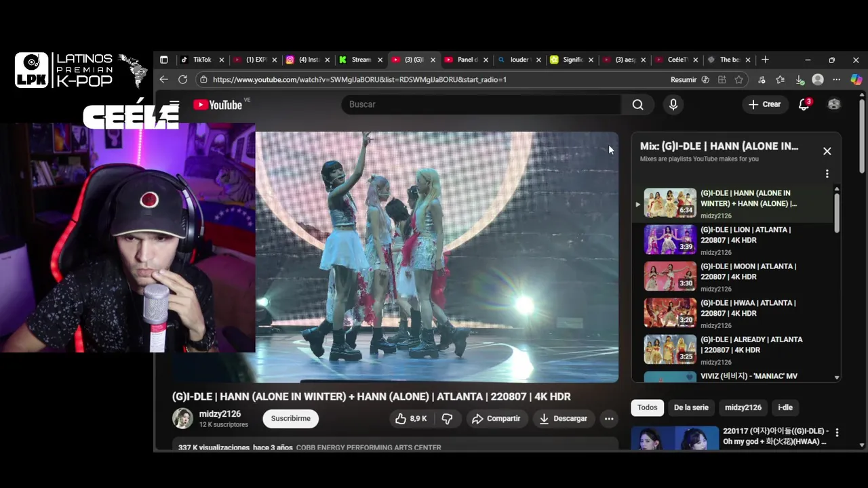This screenshot has height=488, width=868.
Task: Click Resumir in the address bar
Action: coord(684,79)
